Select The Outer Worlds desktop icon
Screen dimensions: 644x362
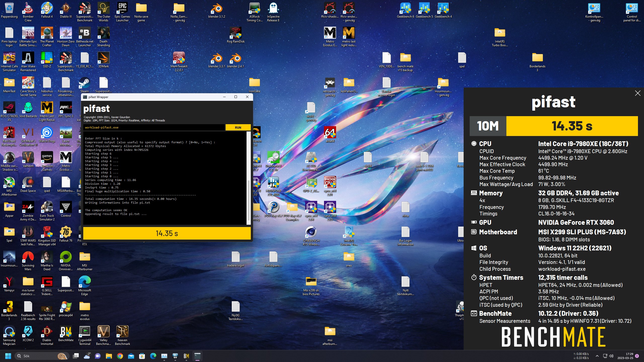[x=103, y=12]
